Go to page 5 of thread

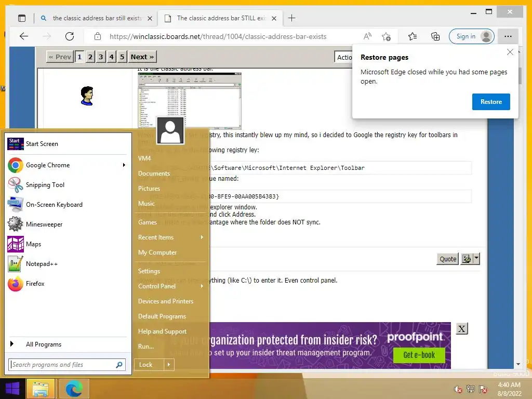[x=122, y=57]
